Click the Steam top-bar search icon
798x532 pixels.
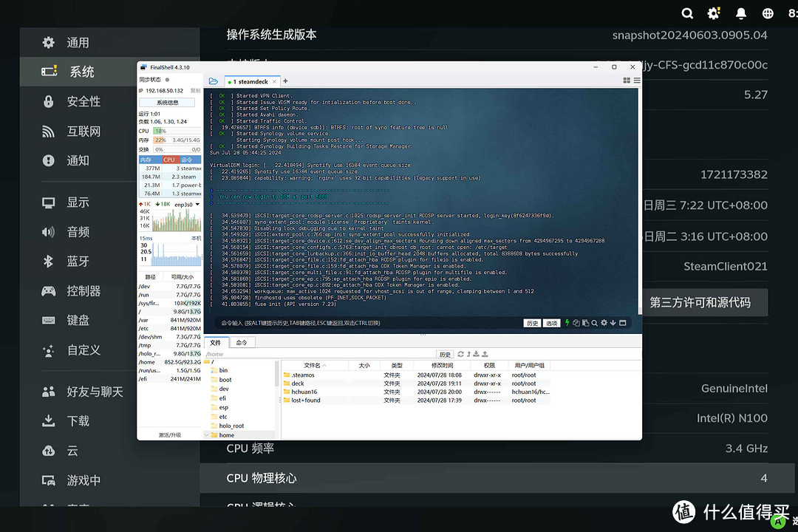coord(687,13)
